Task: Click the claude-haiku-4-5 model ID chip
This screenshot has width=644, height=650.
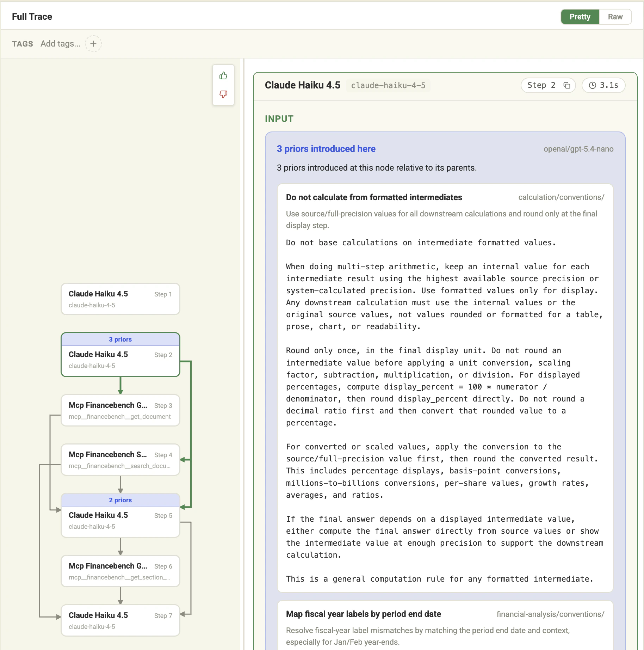Action: 388,85
